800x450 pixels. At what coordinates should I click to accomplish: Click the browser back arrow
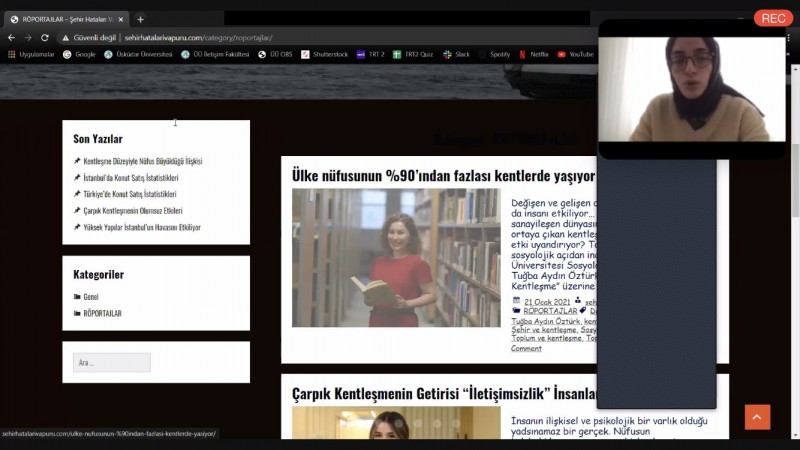coord(11,37)
